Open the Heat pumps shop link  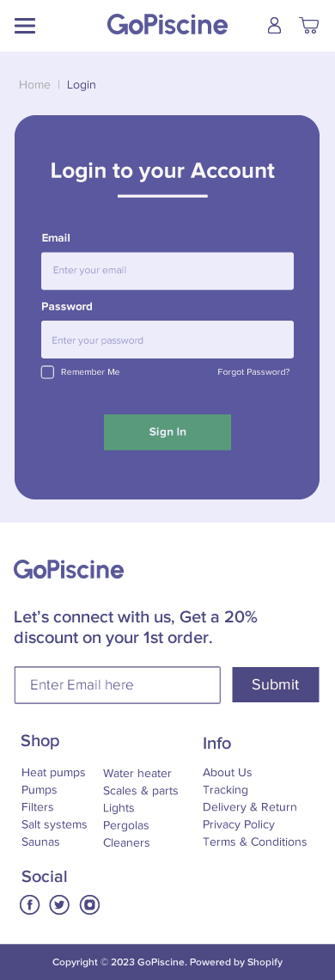(x=53, y=773)
